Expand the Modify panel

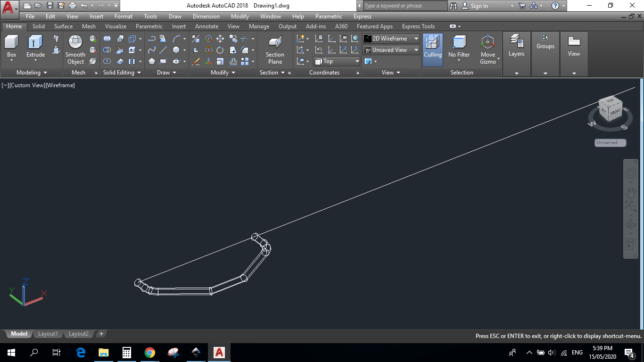coord(223,73)
